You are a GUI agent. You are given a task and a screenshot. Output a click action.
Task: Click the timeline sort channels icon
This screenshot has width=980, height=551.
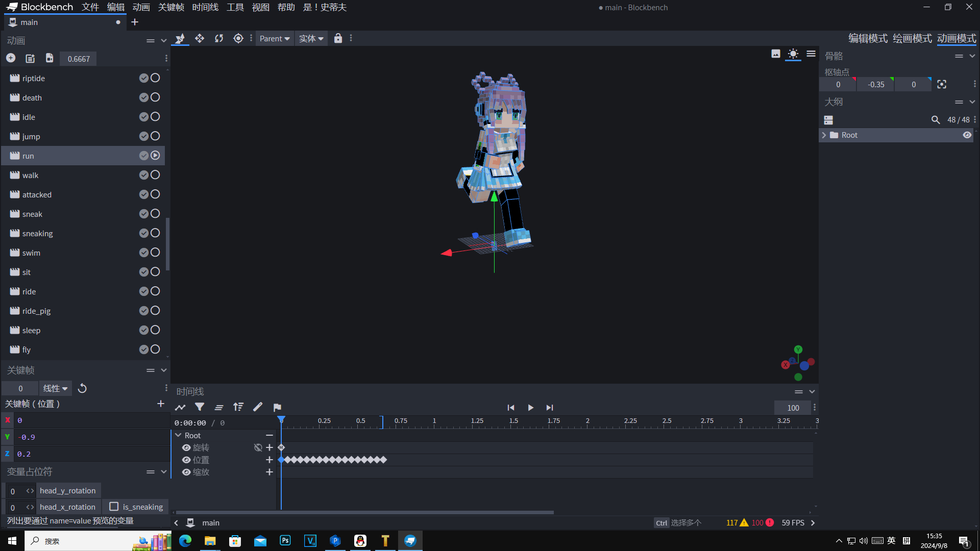238,407
